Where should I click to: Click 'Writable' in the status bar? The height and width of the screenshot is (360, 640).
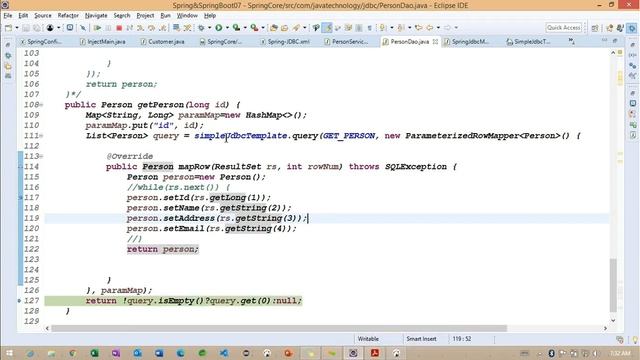(368, 339)
